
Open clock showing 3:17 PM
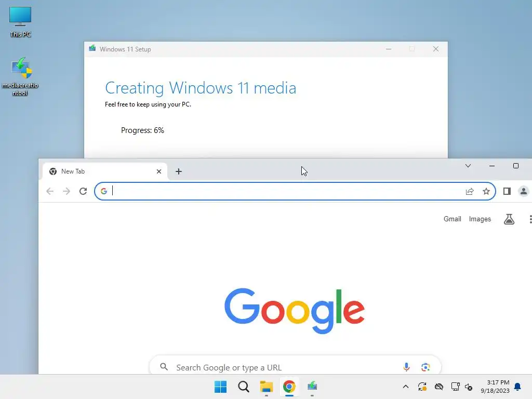click(x=495, y=387)
